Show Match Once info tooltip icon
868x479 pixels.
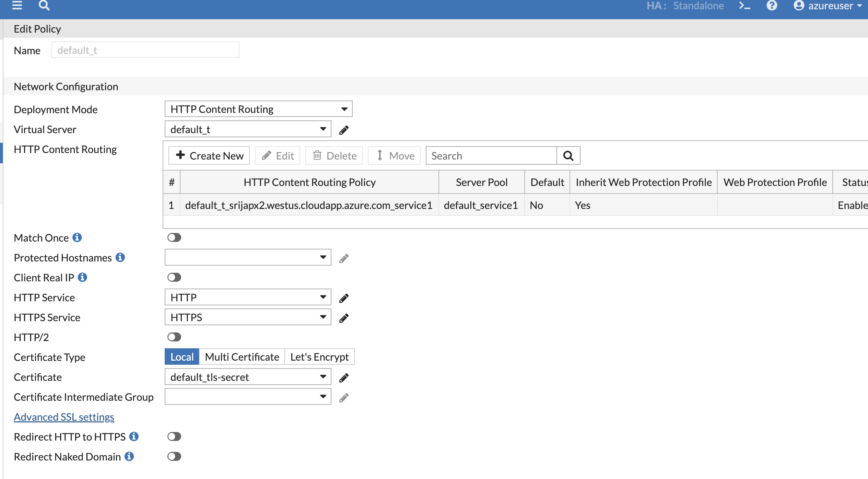pyautogui.click(x=77, y=237)
